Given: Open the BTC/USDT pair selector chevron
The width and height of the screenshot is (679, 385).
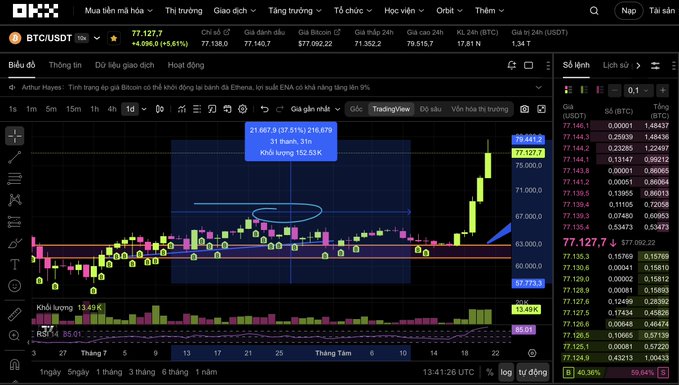Looking at the screenshot, I should pos(97,38).
